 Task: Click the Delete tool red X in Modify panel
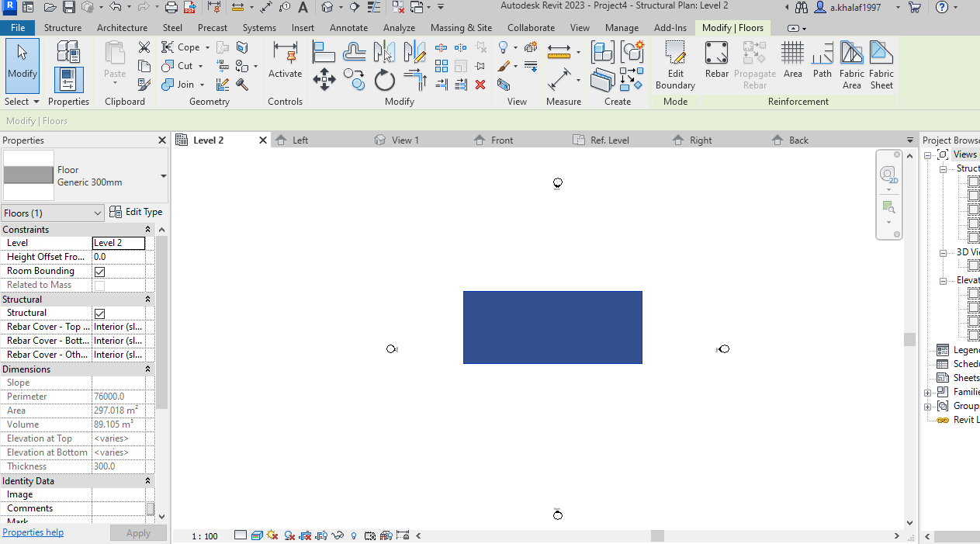(x=480, y=85)
